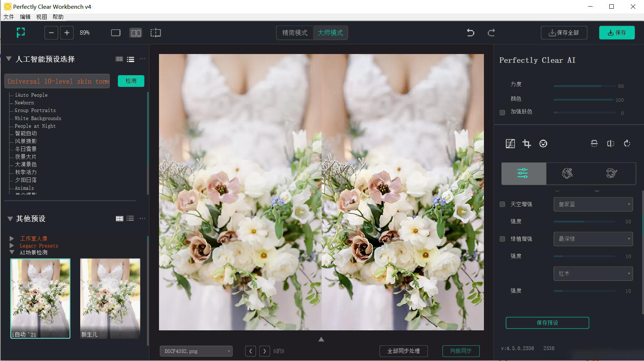Select the 新生儿 preset thumbnail
Screen dimensions: 644x361
[110, 298]
